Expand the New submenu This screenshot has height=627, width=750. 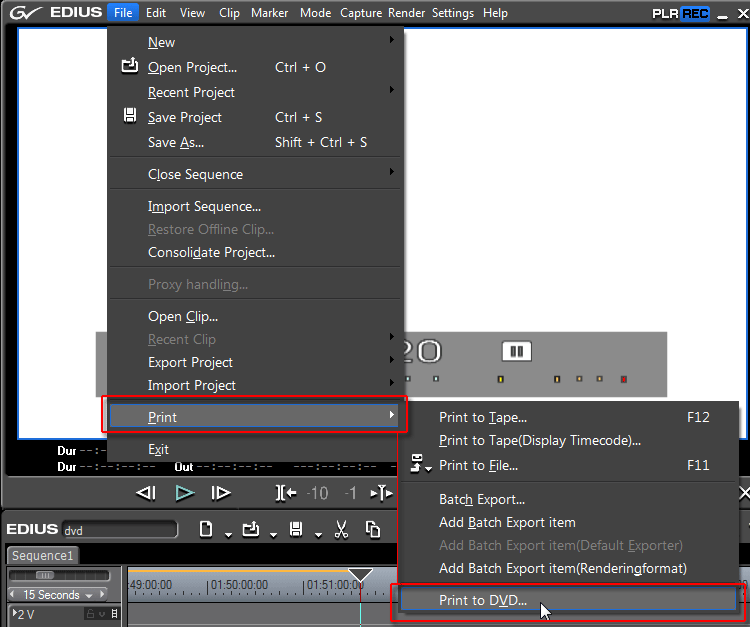pyautogui.click(x=254, y=42)
